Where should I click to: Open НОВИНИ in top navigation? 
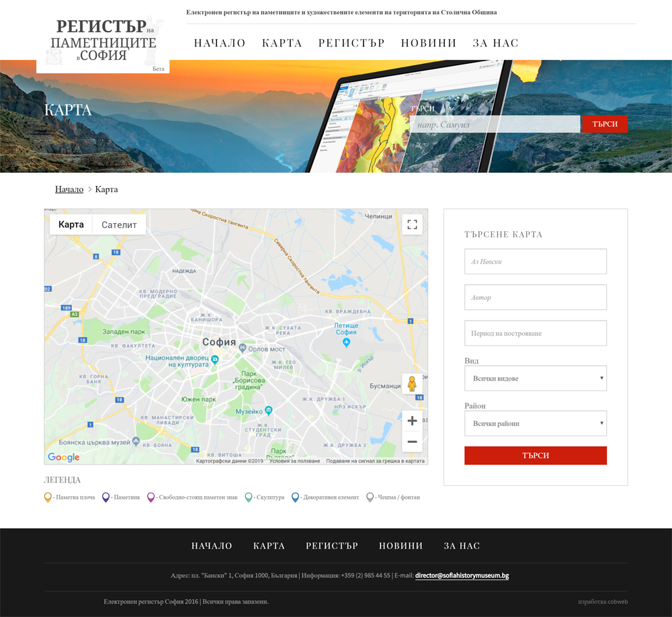pyautogui.click(x=429, y=43)
